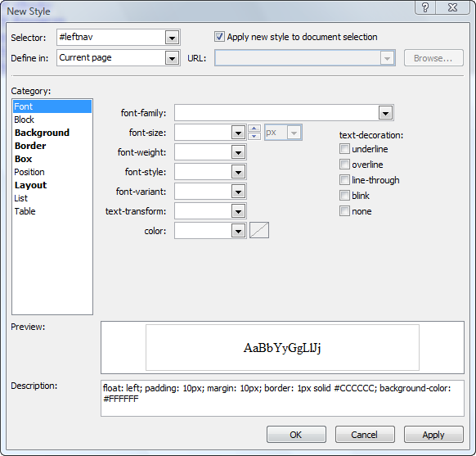This screenshot has height=456, width=476.
Task: Click the OK button
Action: pyautogui.click(x=296, y=435)
